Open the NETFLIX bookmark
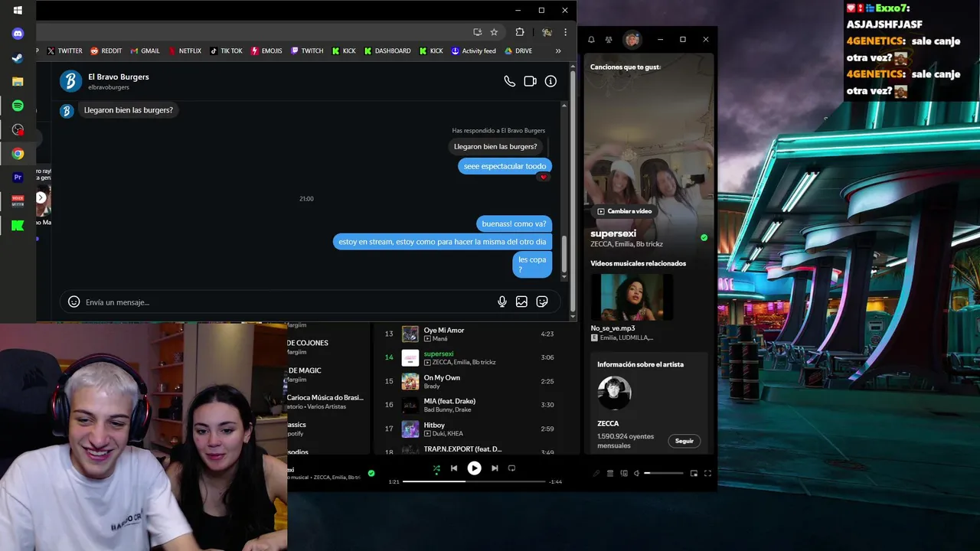Image resolution: width=980 pixels, height=551 pixels. pos(185,51)
